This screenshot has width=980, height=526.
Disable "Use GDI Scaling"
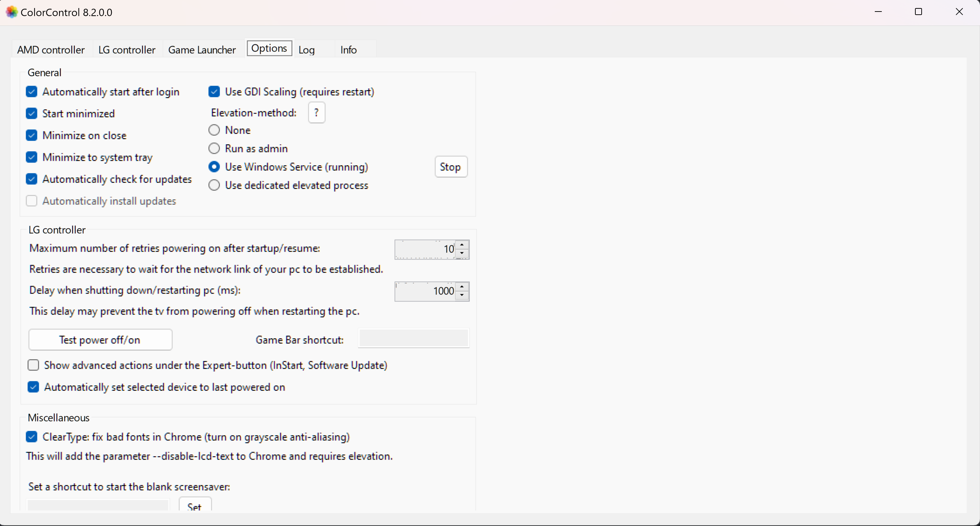[214, 92]
